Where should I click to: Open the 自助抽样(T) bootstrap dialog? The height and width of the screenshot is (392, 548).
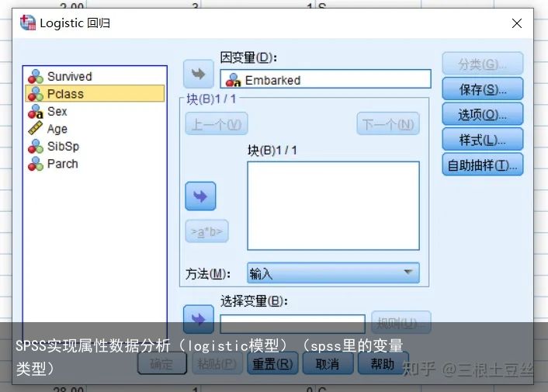pos(483,165)
